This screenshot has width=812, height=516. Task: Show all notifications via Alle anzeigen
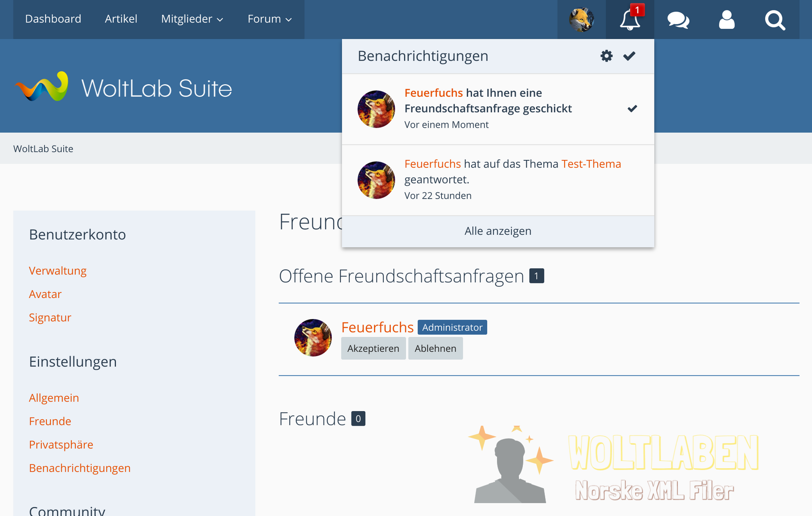498,231
